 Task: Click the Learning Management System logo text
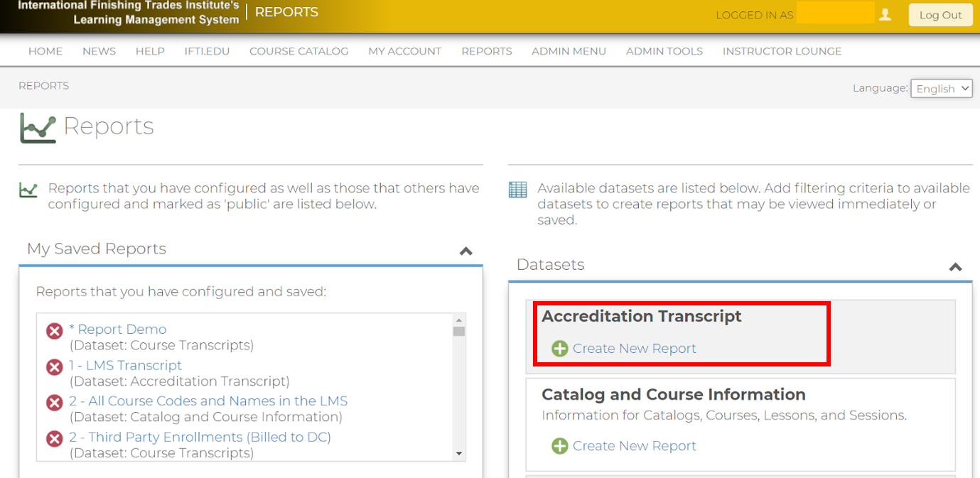click(128, 13)
